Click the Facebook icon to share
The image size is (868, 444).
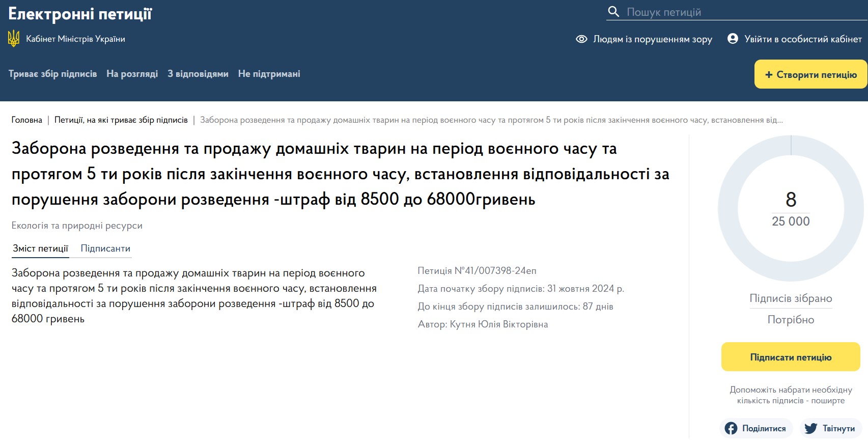731,428
